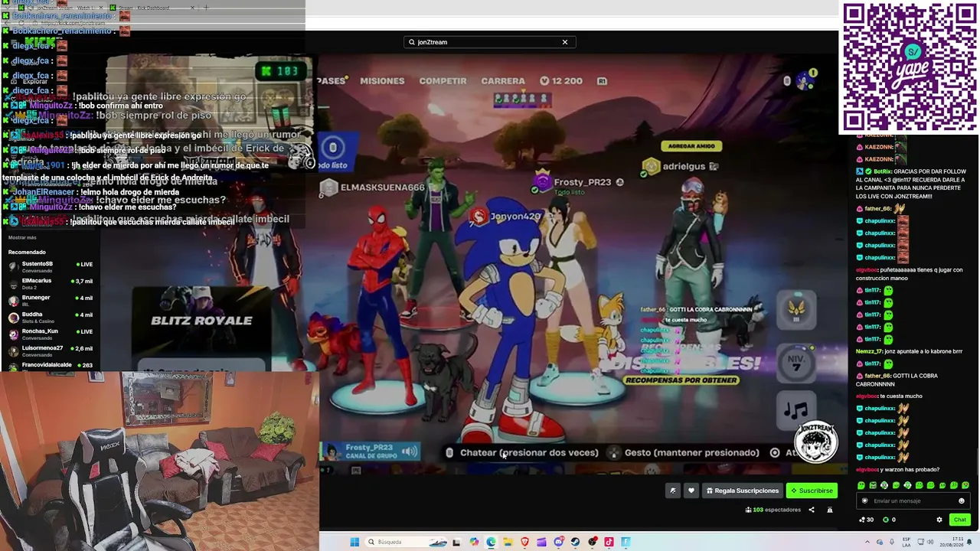Click the Kick coin 0 counter
The height and width of the screenshot is (551, 980).
(x=890, y=520)
